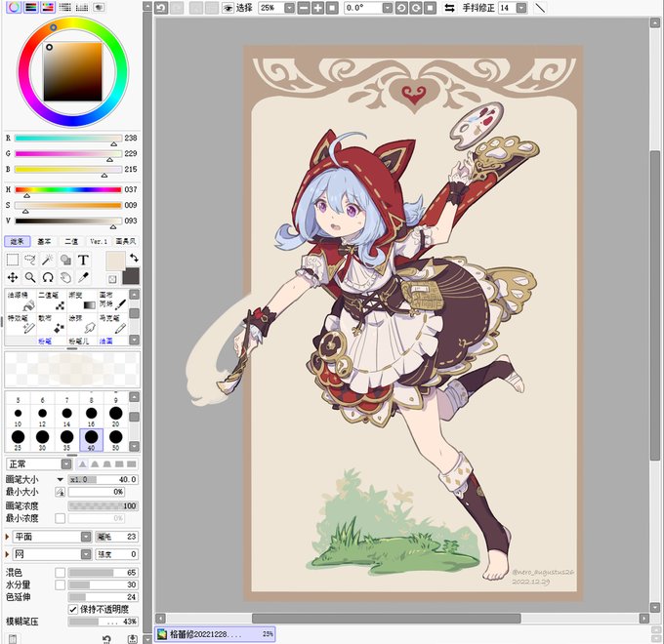Adjust the R red color slider
The image size is (664, 644).
[68, 138]
